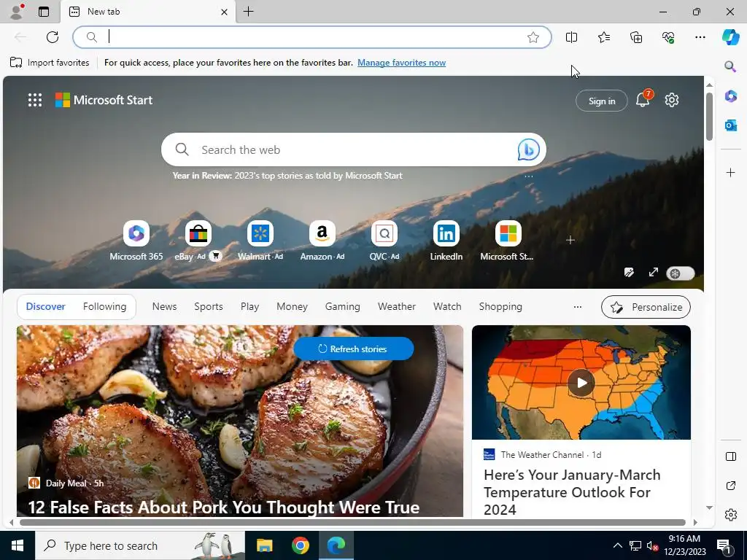
Task: Expand more feed categories ellipsis
Action: coord(578,307)
